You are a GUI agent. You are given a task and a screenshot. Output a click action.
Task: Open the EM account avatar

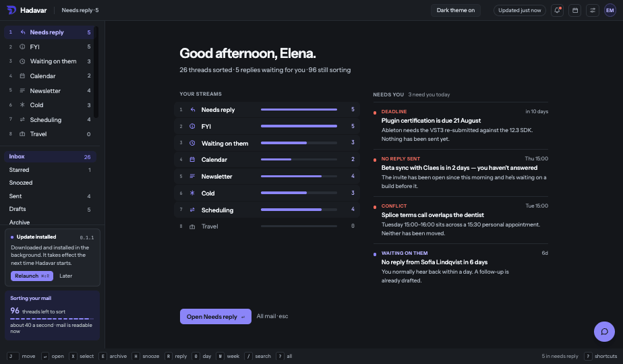[x=610, y=10]
